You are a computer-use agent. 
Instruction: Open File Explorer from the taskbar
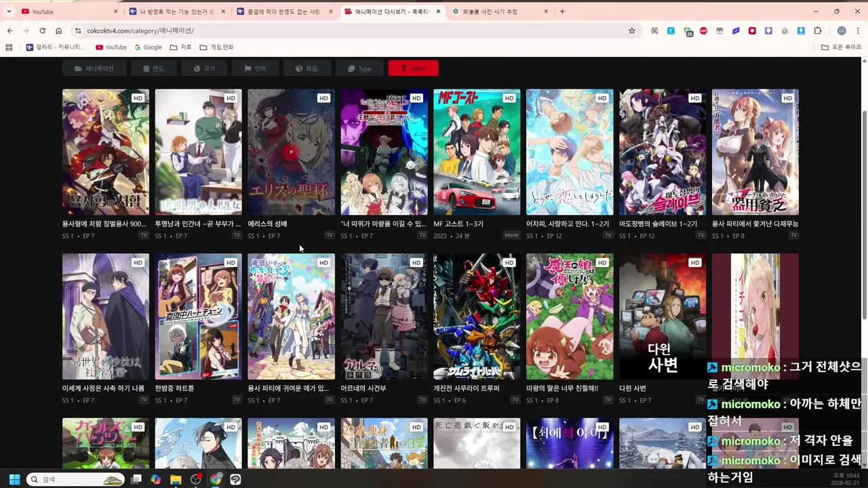click(176, 479)
